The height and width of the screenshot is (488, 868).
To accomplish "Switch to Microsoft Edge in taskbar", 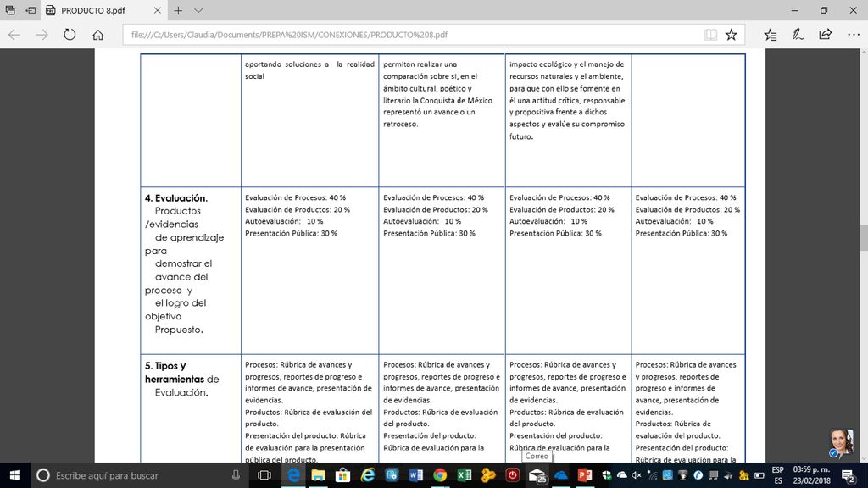I will [x=293, y=475].
